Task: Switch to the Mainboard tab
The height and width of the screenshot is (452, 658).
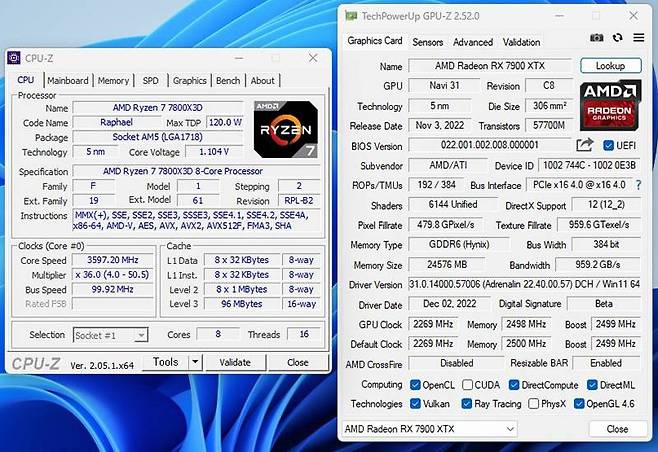Action: [x=68, y=80]
